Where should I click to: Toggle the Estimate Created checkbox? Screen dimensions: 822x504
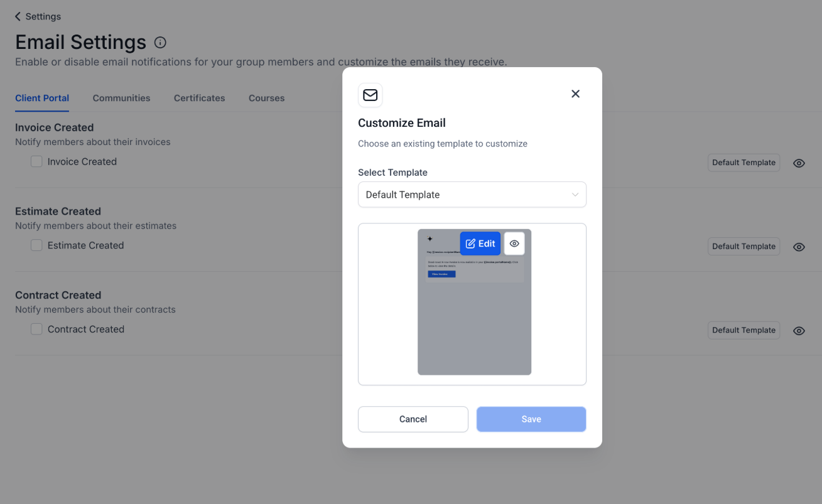coord(36,245)
